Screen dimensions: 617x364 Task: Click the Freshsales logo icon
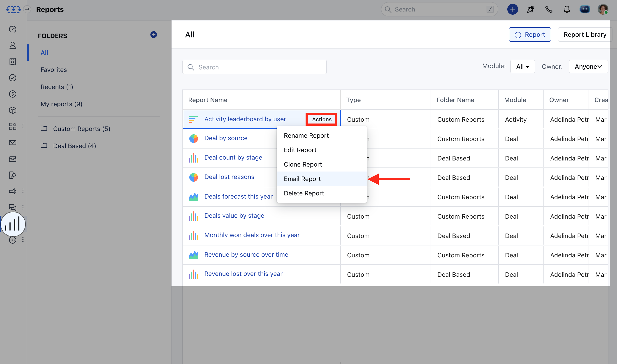click(x=13, y=9)
